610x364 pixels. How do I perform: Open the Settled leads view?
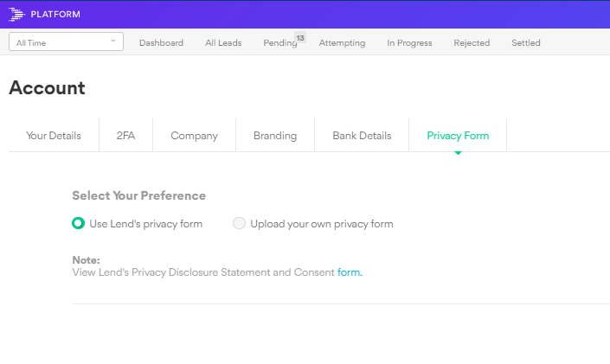point(526,43)
